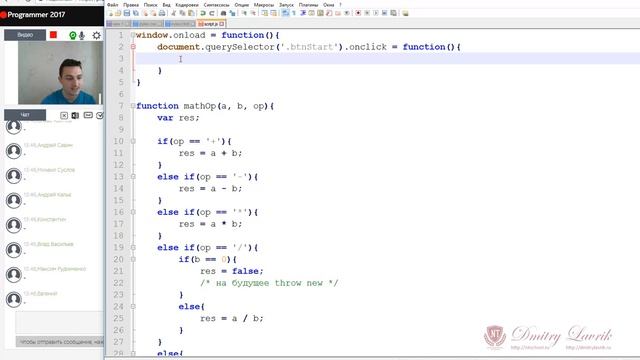Switch to the script.js tab
Image resolution: width=640 pixels, height=360 pixels.
[x=211, y=24]
